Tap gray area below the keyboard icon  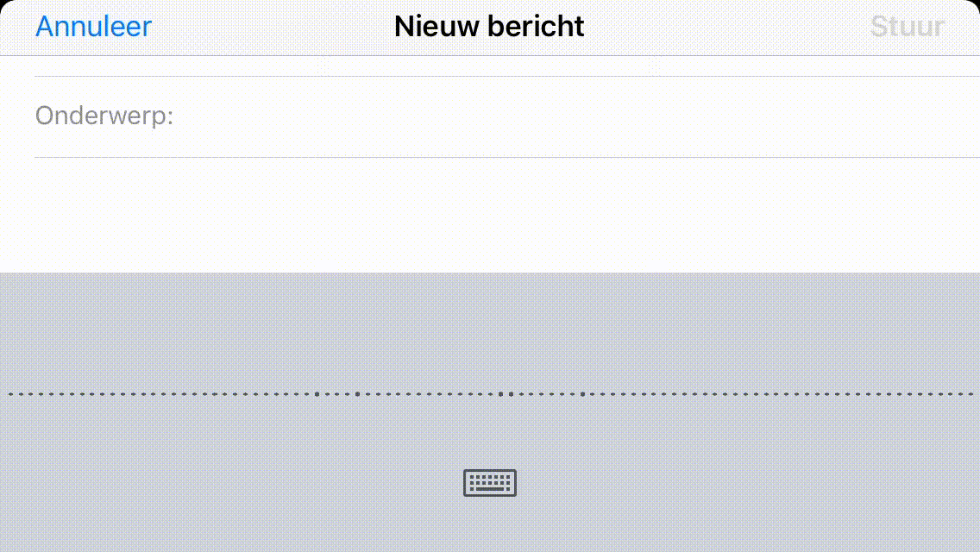[490, 525]
